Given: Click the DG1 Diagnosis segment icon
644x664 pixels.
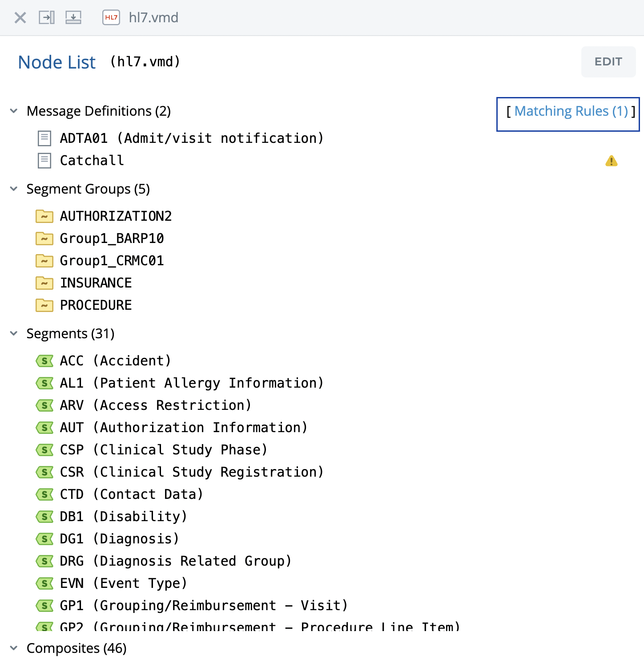Looking at the screenshot, I should coord(44,539).
